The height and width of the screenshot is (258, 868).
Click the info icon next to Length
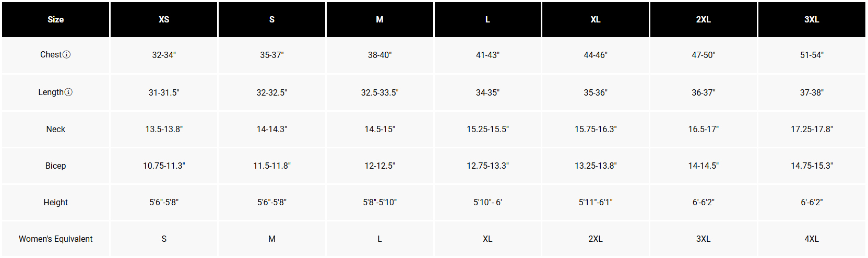68,92
